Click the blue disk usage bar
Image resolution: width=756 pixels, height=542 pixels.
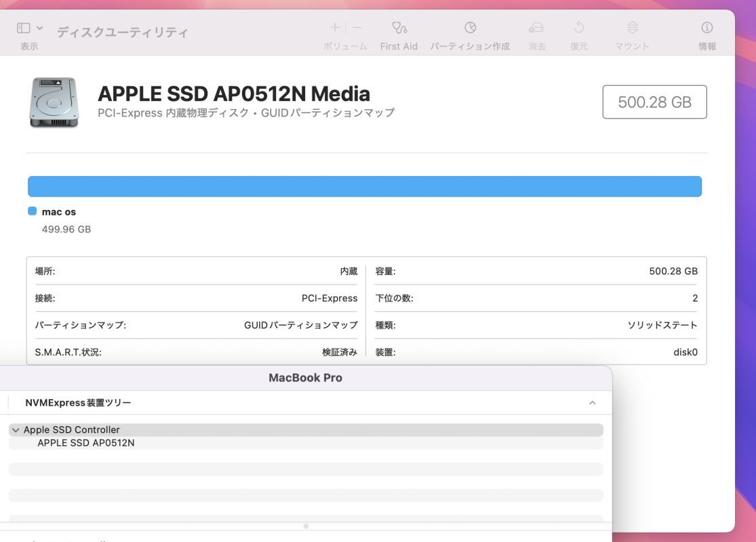[364, 186]
